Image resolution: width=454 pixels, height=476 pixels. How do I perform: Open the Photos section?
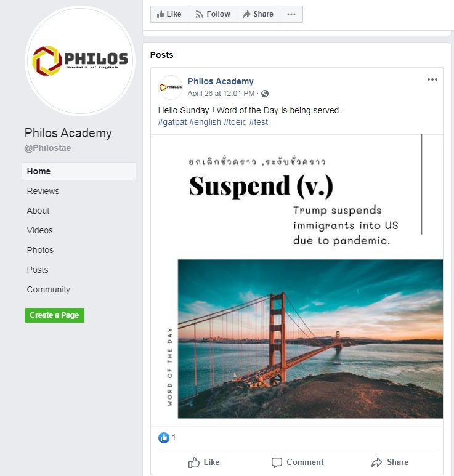(x=40, y=250)
